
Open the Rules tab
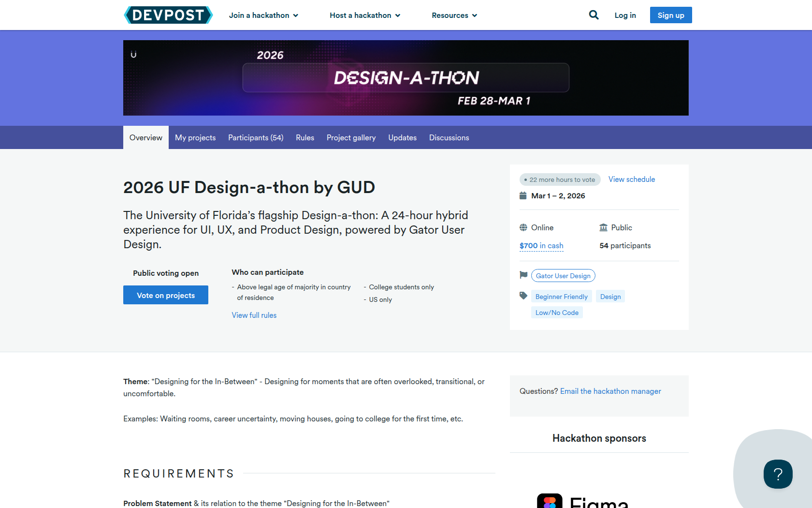tap(305, 138)
